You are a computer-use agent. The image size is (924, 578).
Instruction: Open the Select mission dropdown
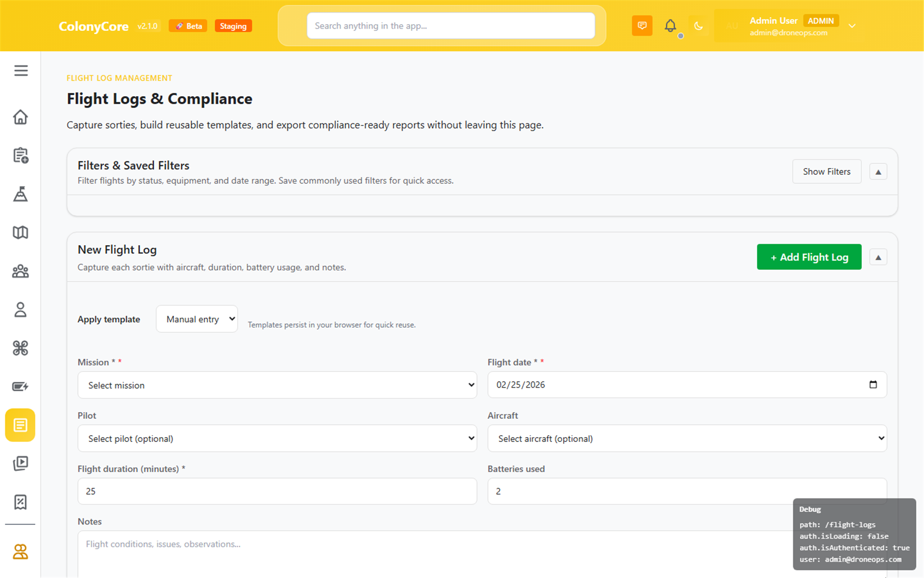click(277, 385)
